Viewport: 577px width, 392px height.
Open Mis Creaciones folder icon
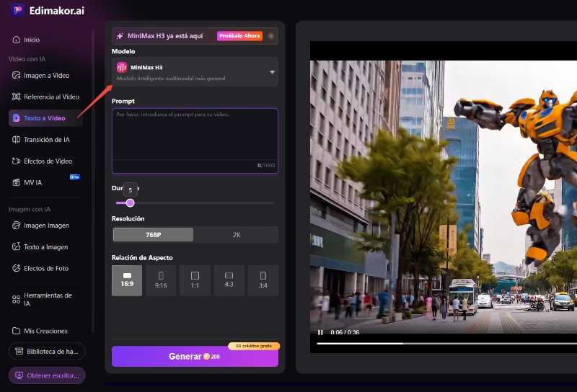coord(16,331)
